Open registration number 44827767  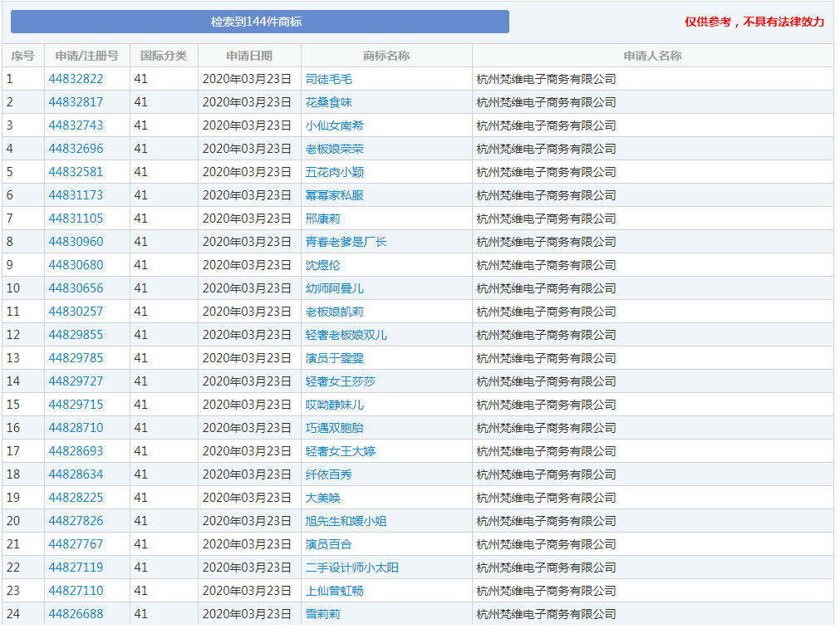tap(76, 544)
